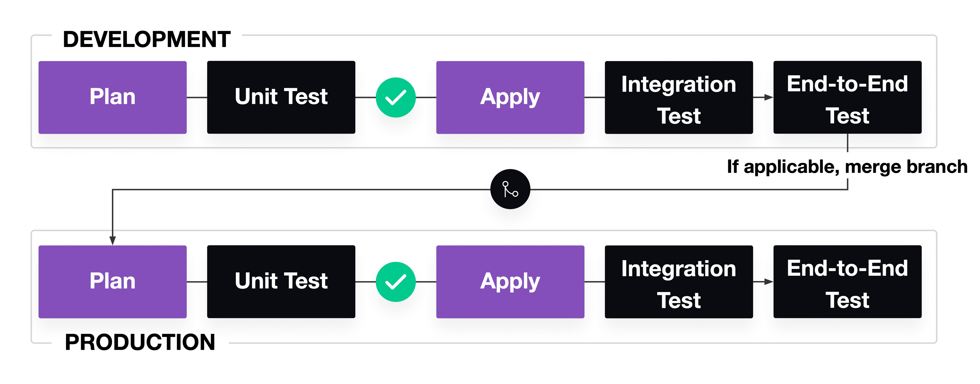Click the merge branch icon circle

(x=510, y=189)
